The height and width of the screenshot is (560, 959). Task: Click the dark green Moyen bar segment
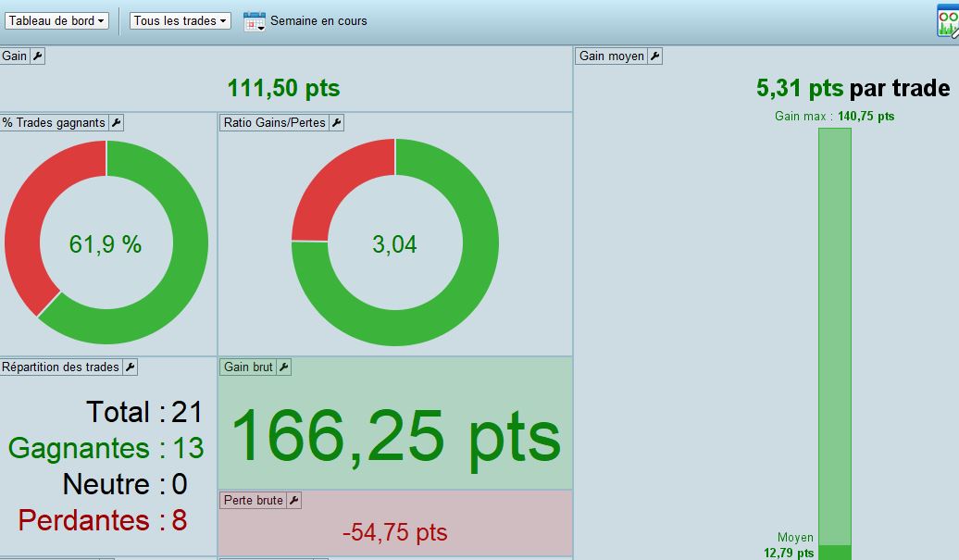pos(835,553)
